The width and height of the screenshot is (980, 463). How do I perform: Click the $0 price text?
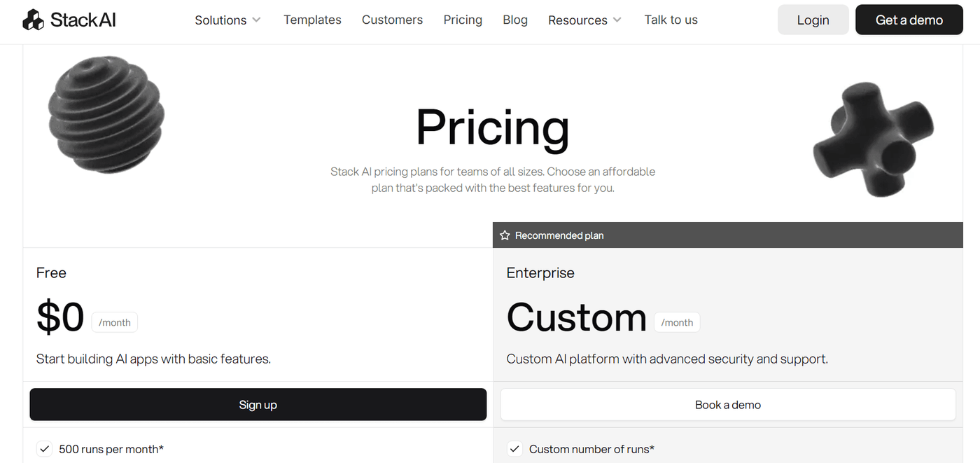[x=60, y=317]
